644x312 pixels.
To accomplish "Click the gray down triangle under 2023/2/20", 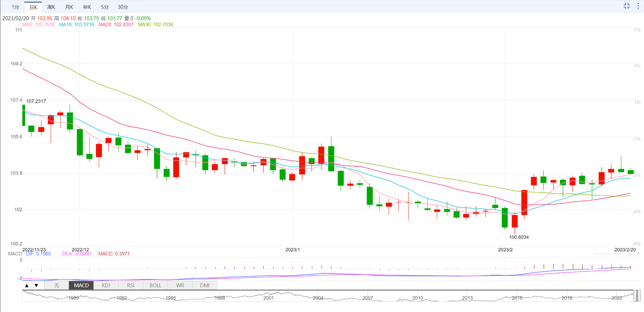I will point(638,254).
